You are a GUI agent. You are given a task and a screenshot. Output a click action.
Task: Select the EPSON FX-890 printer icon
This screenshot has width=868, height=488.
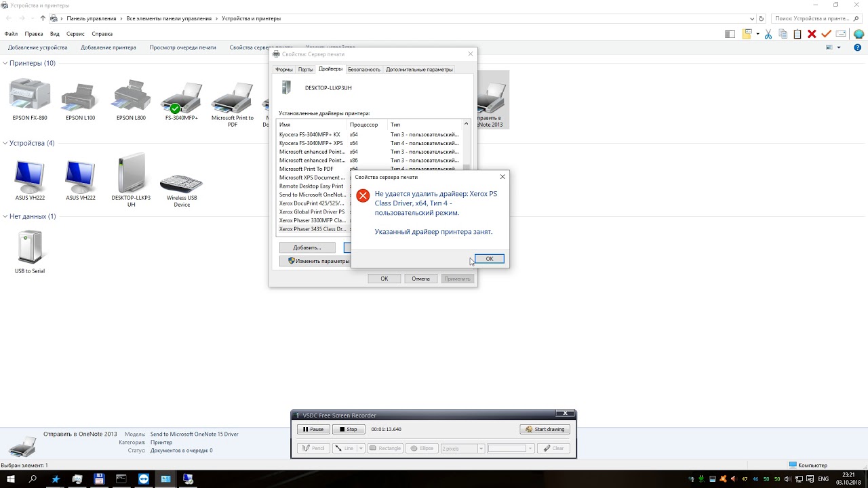click(30, 96)
